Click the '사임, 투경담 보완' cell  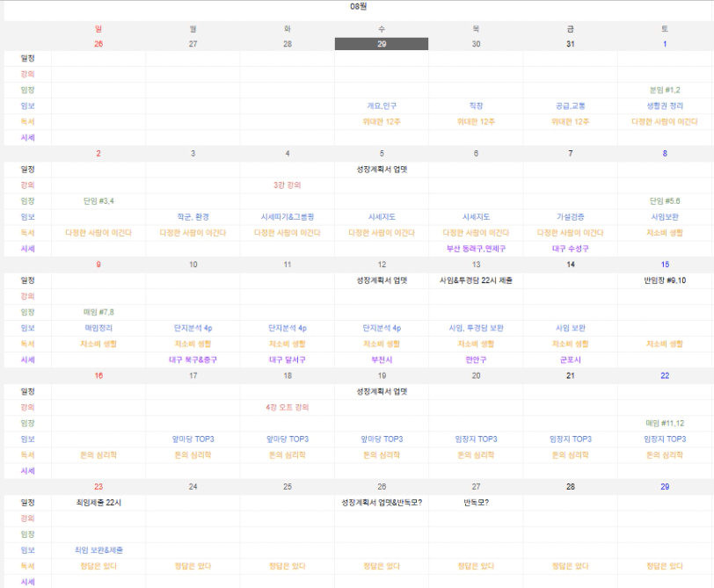476,328
